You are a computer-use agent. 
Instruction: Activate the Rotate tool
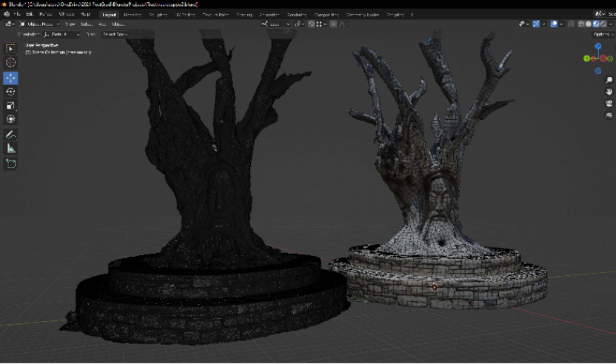click(10, 92)
